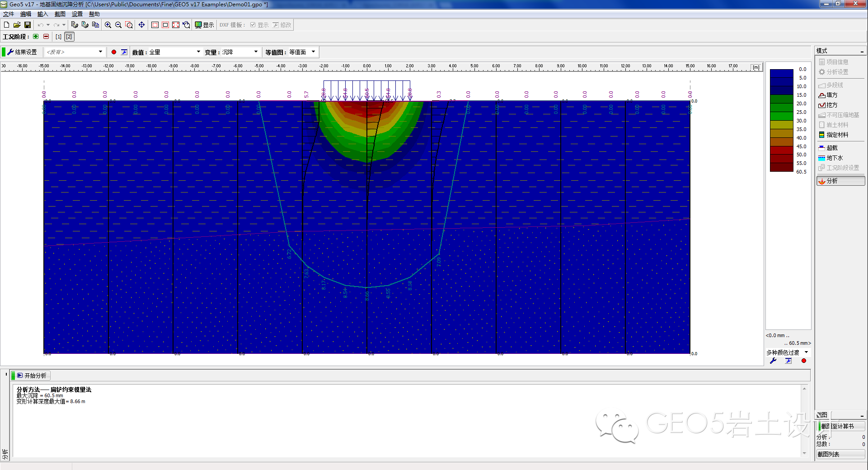The image size is (868, 470).
Task: Select the 指定材料 mode
Action: click(x=834, y=135)
